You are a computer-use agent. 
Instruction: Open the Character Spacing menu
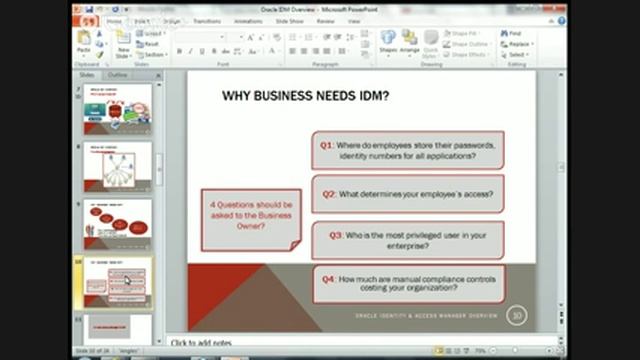[238, 51]
